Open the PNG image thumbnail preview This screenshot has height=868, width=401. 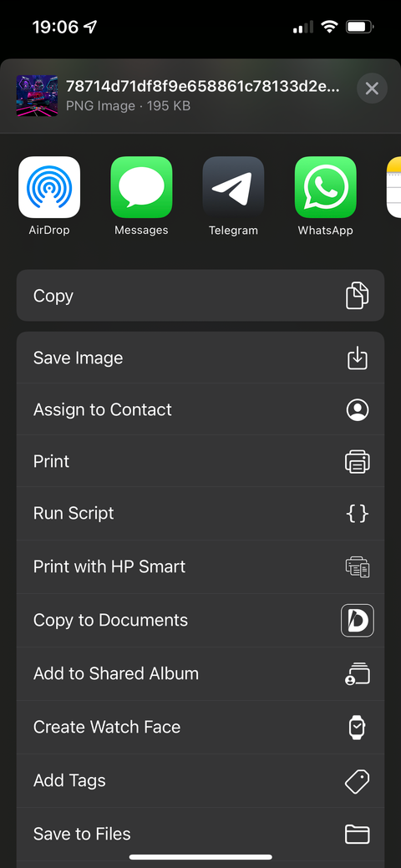(37, 96)
